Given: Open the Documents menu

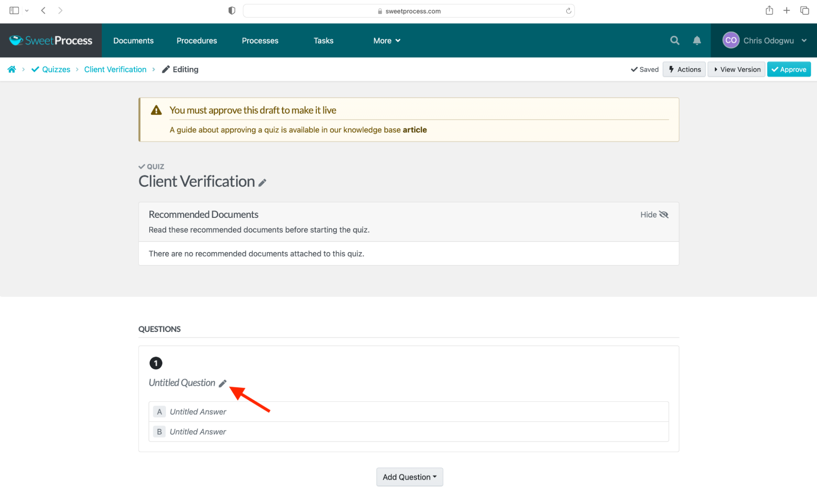Looking at the screenshot, I should pos(133,40).
